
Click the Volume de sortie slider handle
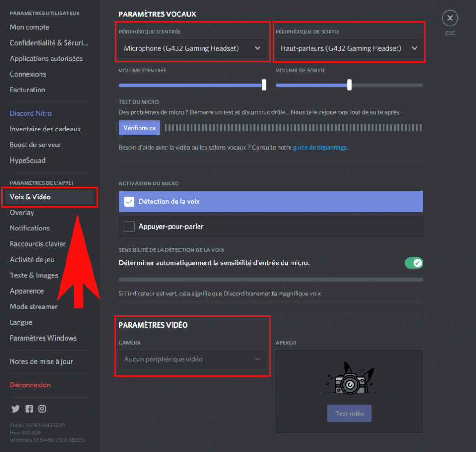349,85
